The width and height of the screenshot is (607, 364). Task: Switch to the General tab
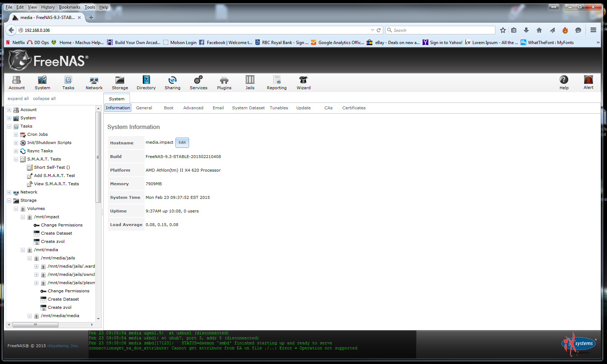[144, 108]
